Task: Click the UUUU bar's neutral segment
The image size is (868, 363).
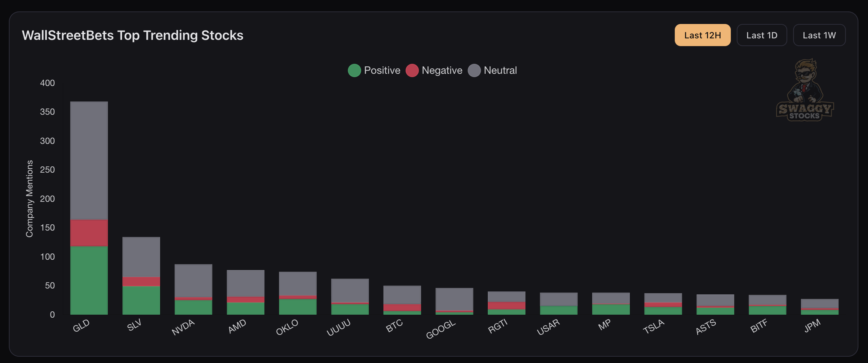Action: pos(350,290)
